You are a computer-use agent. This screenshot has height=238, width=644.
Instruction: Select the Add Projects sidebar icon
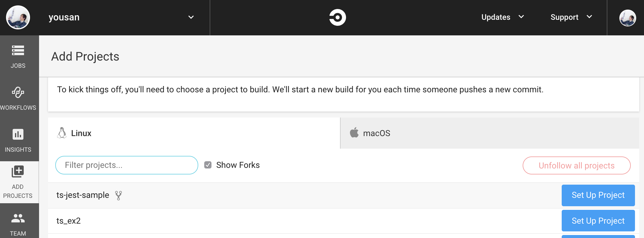pyautogui.click(x=18, y=171)
